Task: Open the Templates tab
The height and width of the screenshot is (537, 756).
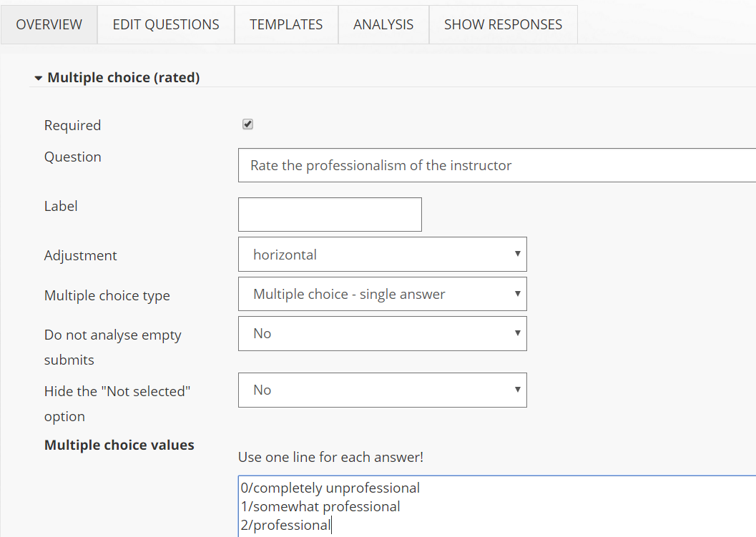Action: 286,24
